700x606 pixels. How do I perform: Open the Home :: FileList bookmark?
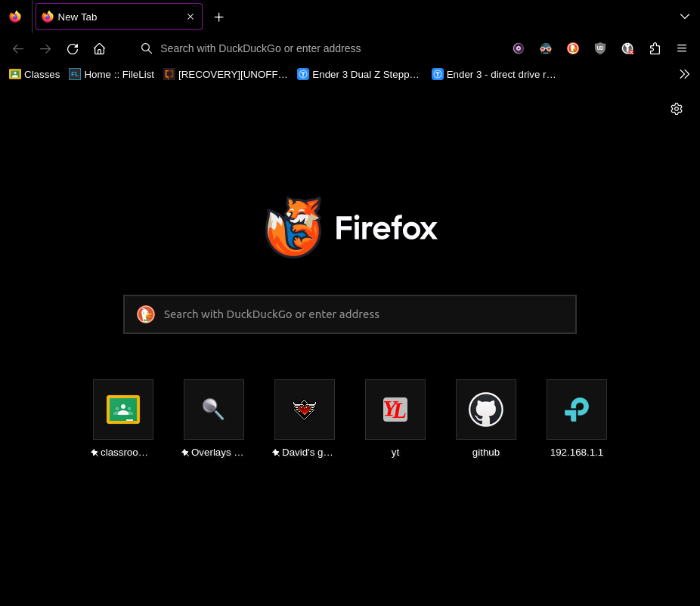pyautogui.click(x=112, y=75)
